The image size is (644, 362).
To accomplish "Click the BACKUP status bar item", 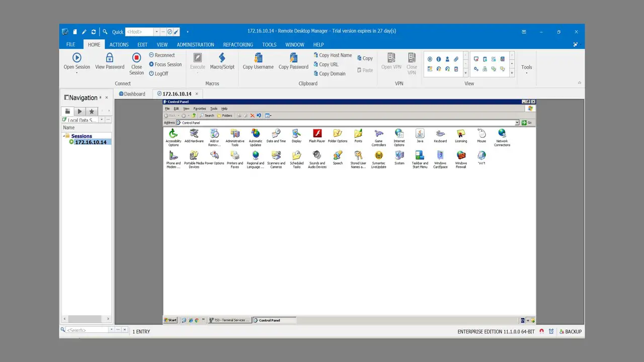I will click(x=571, y=332).
